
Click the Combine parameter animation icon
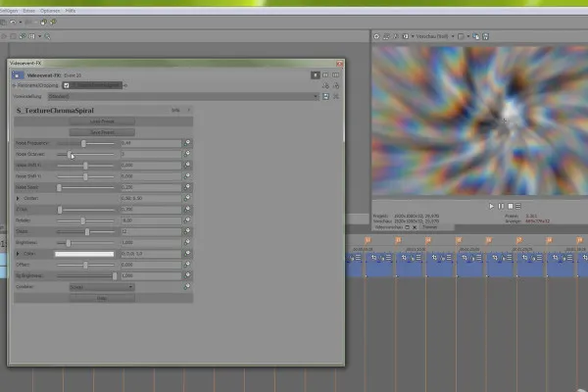pos(187,286)
